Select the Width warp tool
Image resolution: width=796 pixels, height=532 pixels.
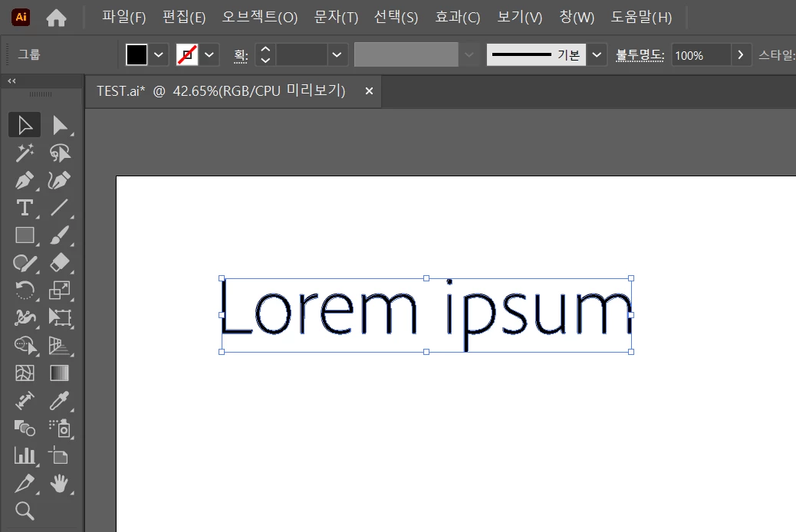tap(25, 317)
